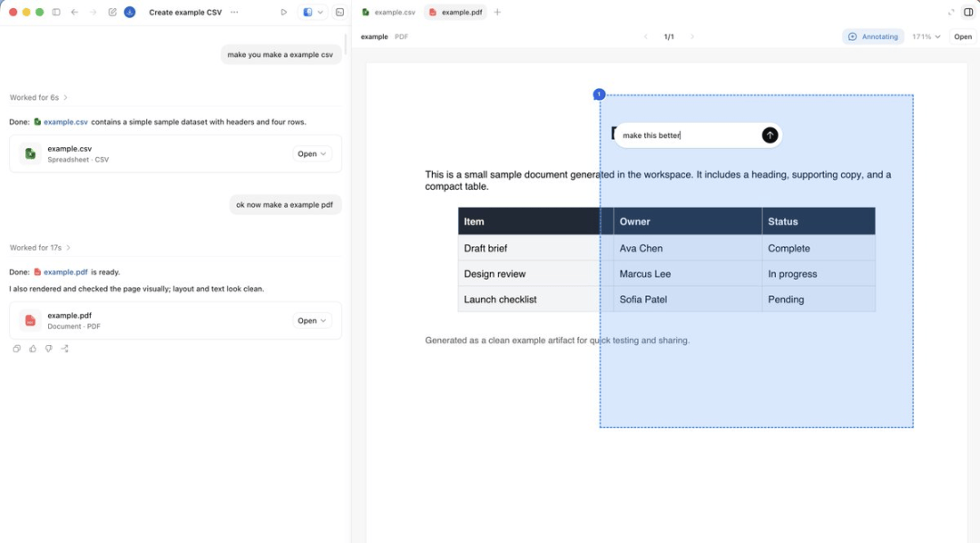Select the 'make you make a example csv' message
The width and height of the screenshot is (980, 543).
280,54
